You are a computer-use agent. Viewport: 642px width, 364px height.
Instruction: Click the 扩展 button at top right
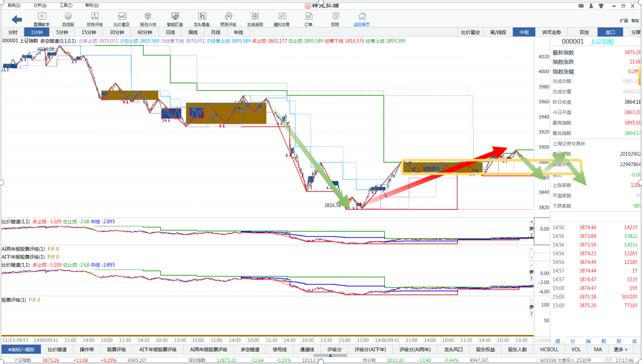tap(624, 21)
